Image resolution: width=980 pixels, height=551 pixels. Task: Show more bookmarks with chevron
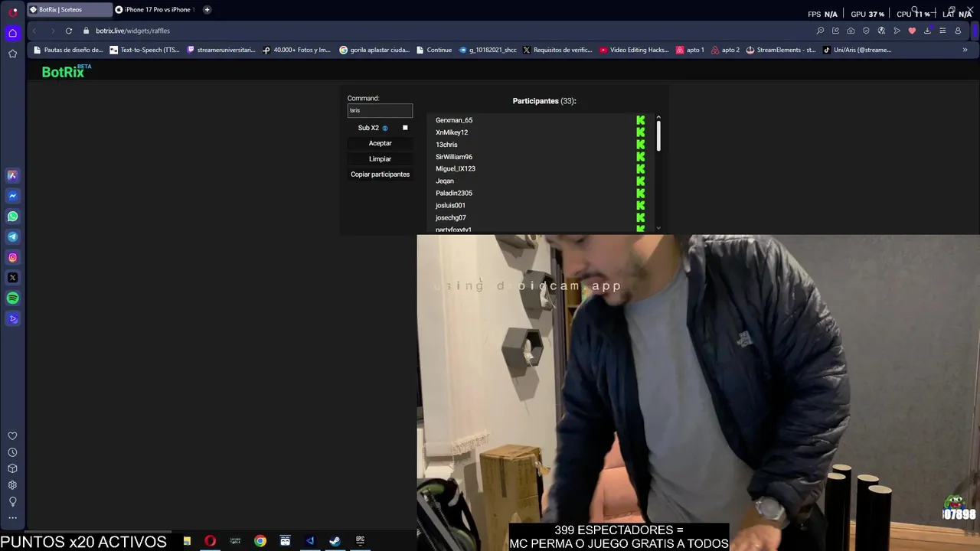965,50
